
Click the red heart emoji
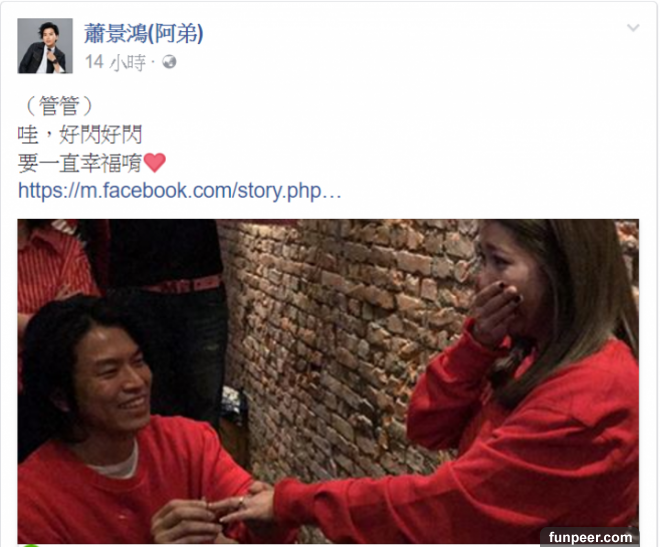point(154,163)
